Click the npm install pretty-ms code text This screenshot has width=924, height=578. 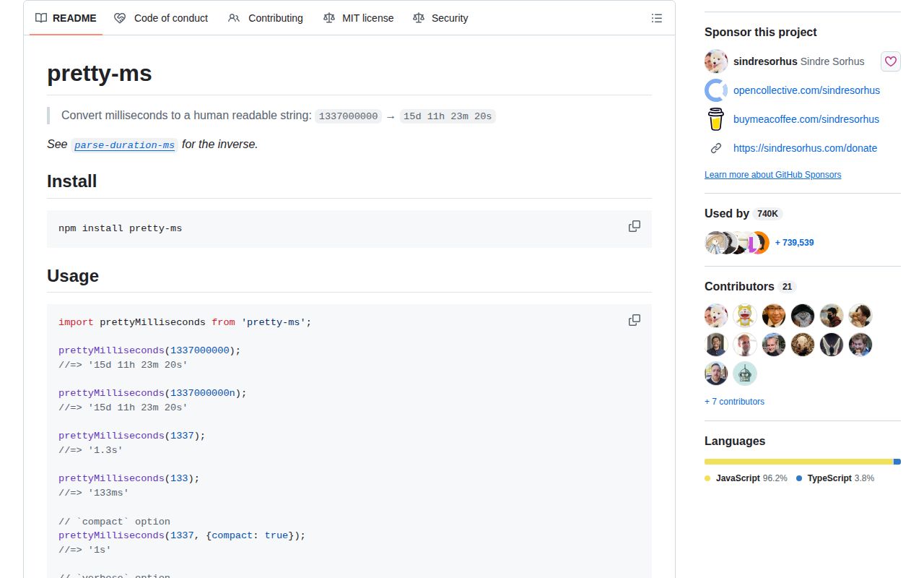pyautogui.click(x=121, y=228)
